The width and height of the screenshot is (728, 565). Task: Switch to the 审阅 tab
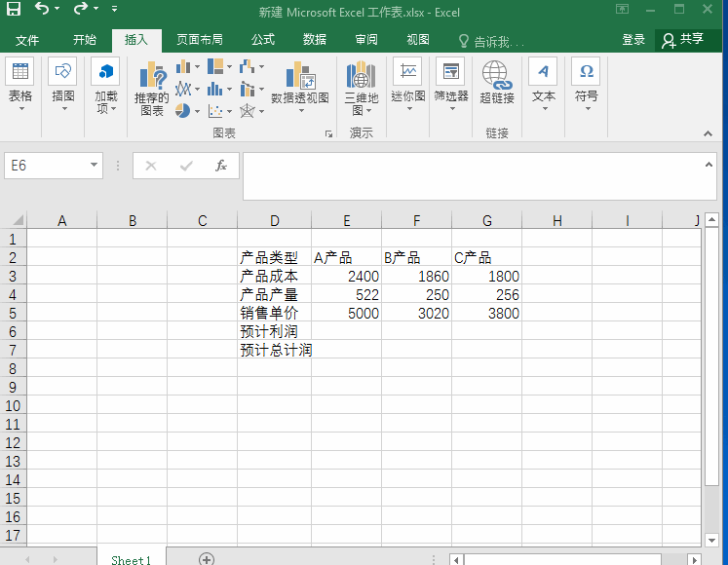(x=366, y=40)
